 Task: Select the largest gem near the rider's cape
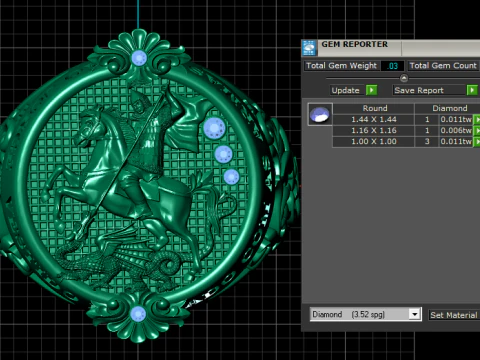(214, 128)
